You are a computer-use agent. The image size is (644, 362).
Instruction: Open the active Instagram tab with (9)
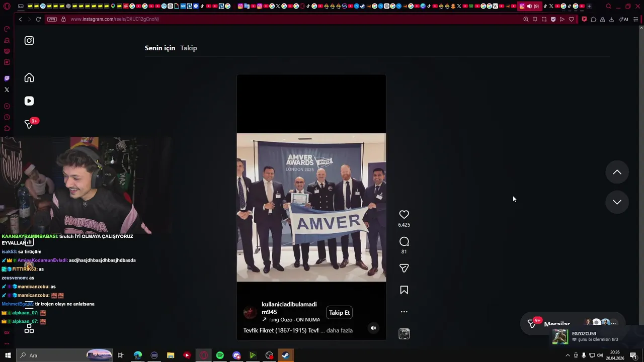(x=529, y=6)
